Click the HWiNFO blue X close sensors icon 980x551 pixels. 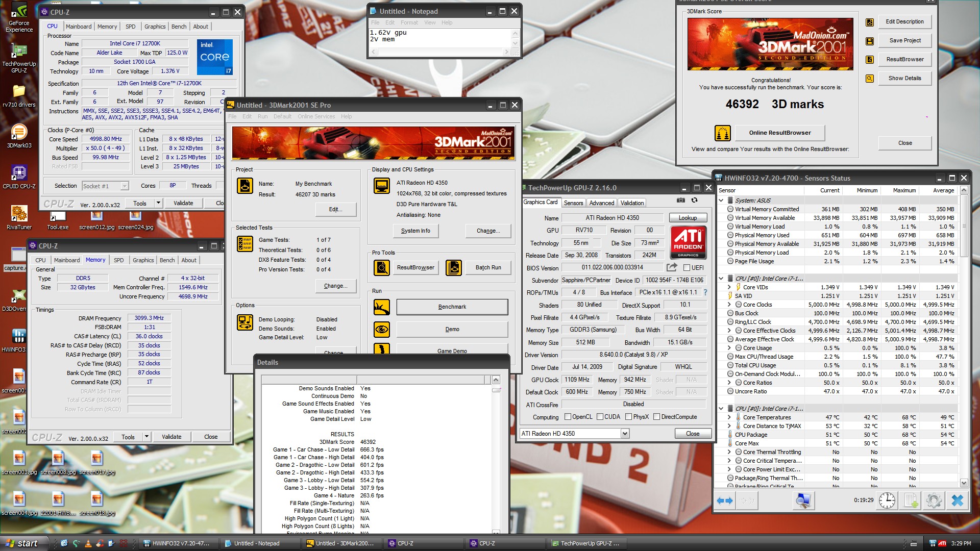[958, 500]
